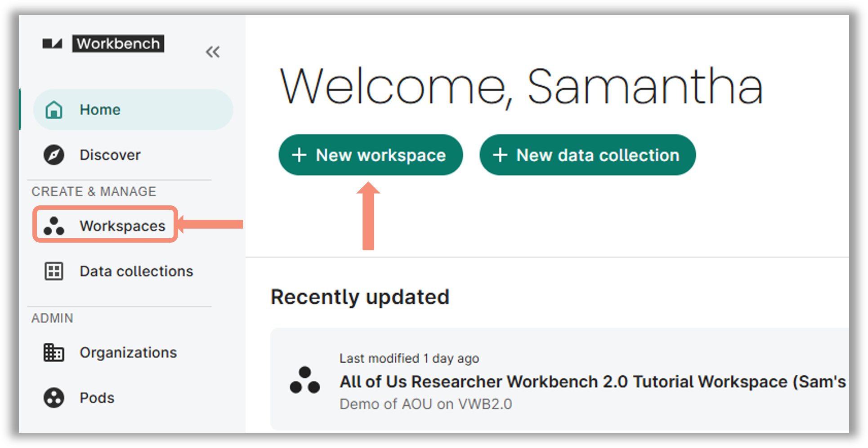Go to the Discover page
This screenshot has width=868, height=448.
(110, 155)
